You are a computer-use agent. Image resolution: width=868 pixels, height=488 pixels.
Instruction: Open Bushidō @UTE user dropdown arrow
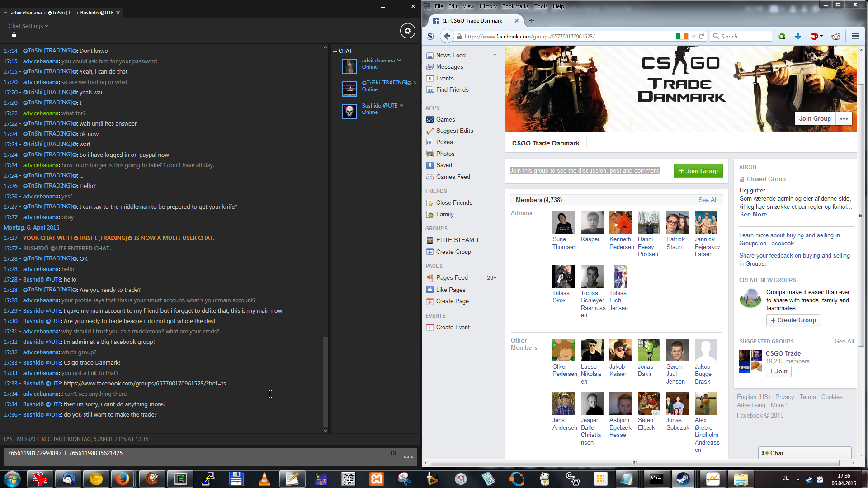tap(401, 105)
